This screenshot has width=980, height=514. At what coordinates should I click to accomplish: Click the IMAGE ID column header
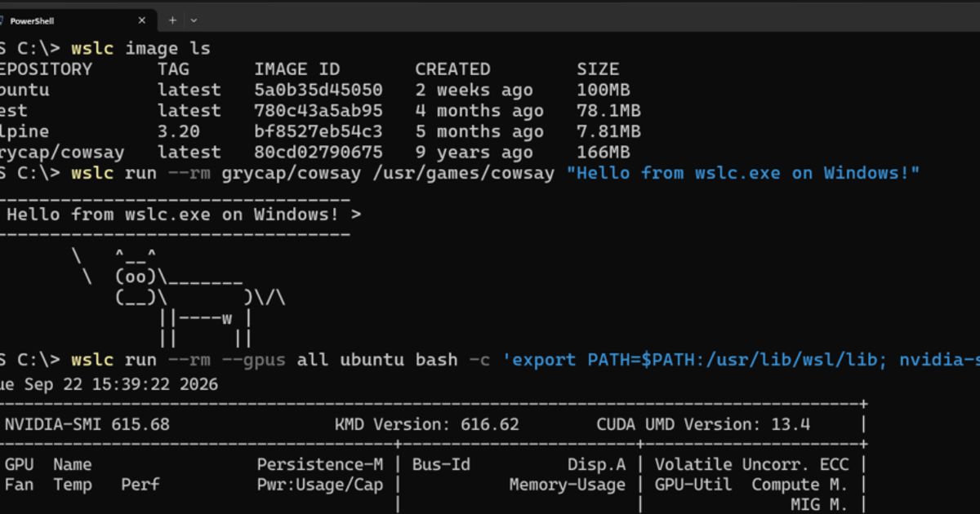coord(297,69)
